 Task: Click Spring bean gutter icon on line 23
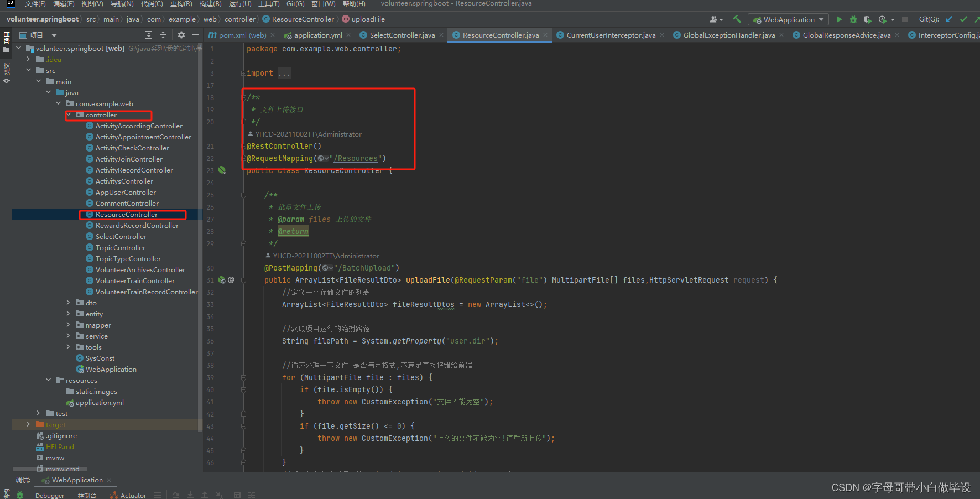(x=222, y=170)
